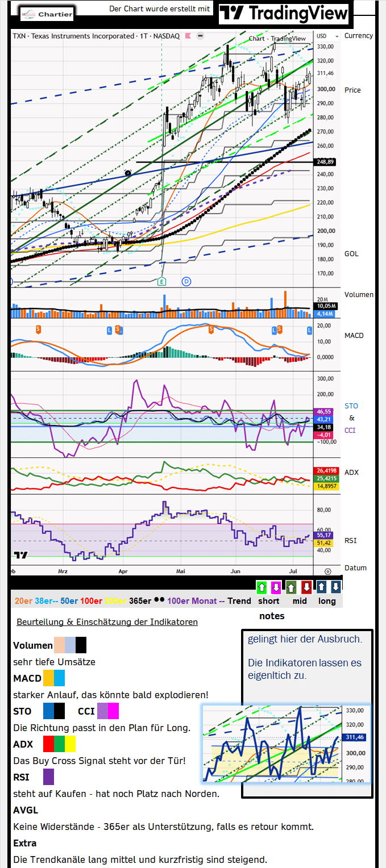
Task: Click the current price label 311,46
Action: tap(326, 73)
